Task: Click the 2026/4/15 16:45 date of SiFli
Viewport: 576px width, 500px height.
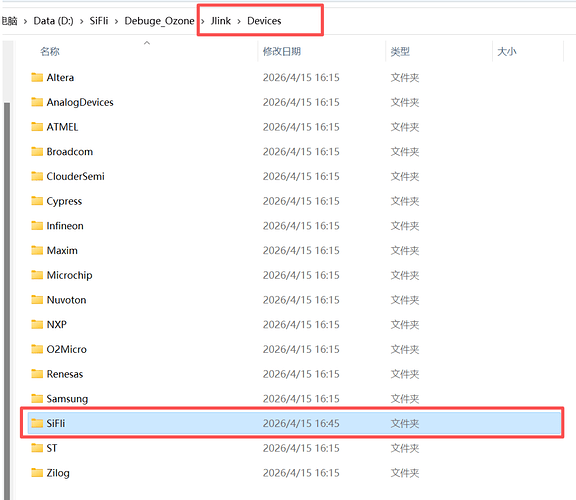Action: (x=301, y=424)
